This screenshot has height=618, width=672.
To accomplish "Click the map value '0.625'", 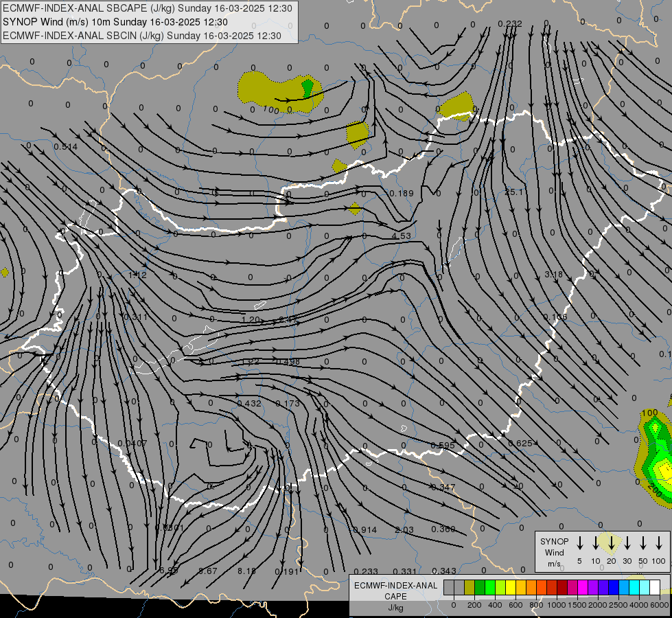I will click(x=520, y=443).
